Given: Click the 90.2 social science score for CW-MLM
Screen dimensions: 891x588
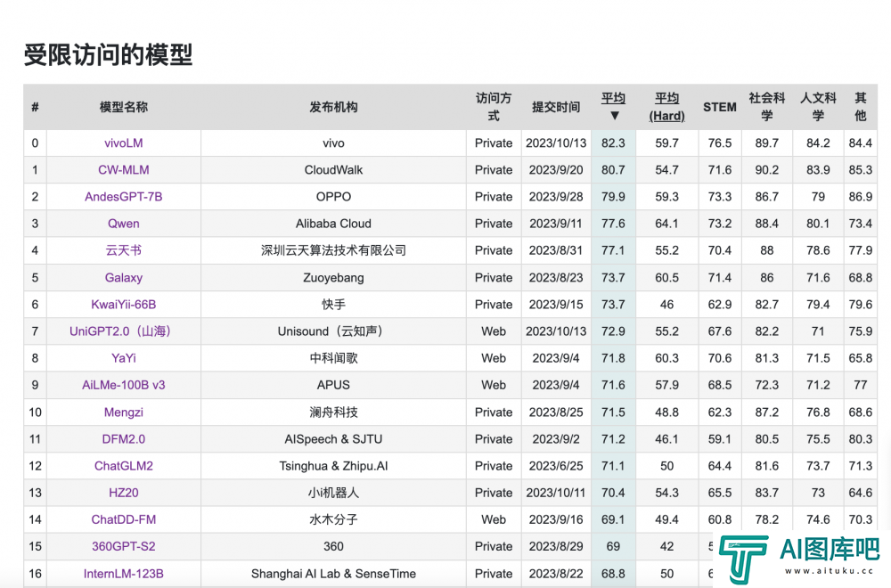Looking at the screenshot, I should click(766, 170).
